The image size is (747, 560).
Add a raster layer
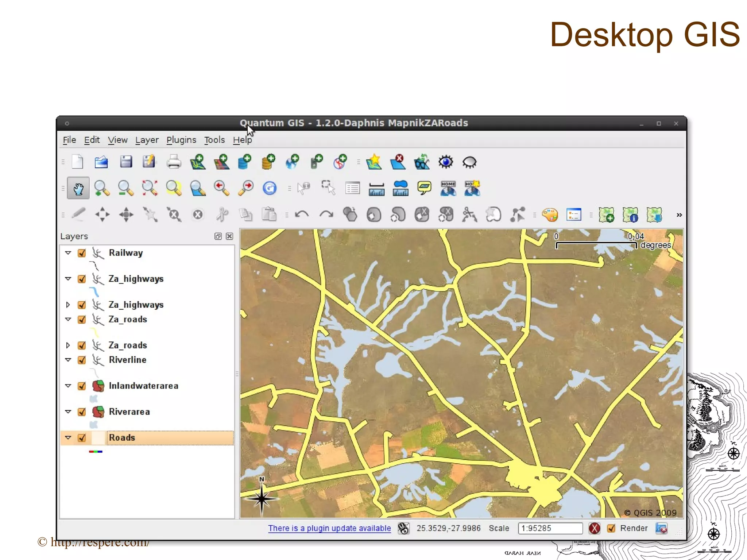[222, 162]
